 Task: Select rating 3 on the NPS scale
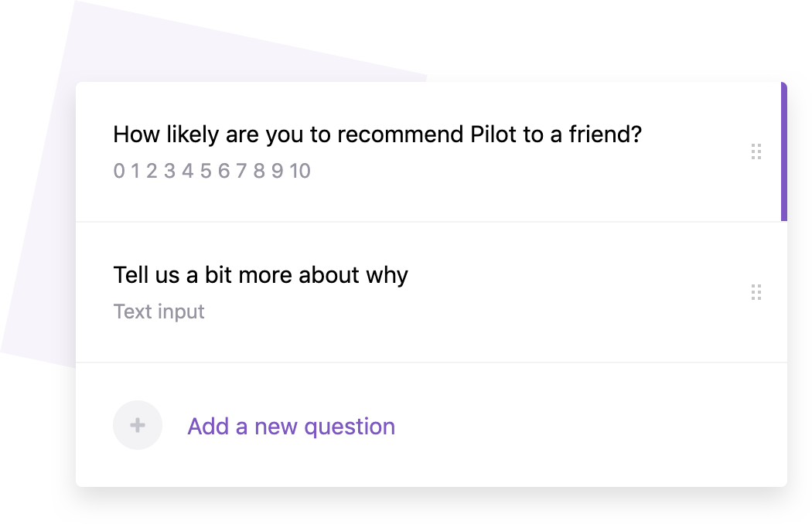167,172
